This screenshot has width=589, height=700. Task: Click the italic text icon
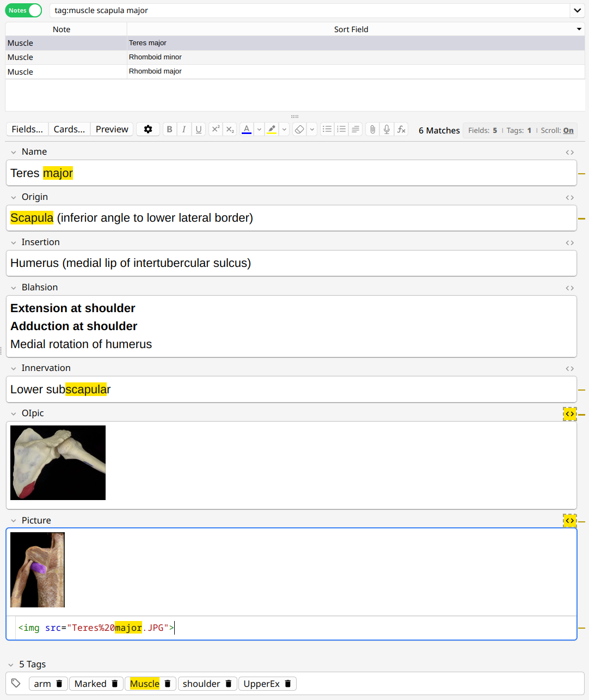click(184, 129)
